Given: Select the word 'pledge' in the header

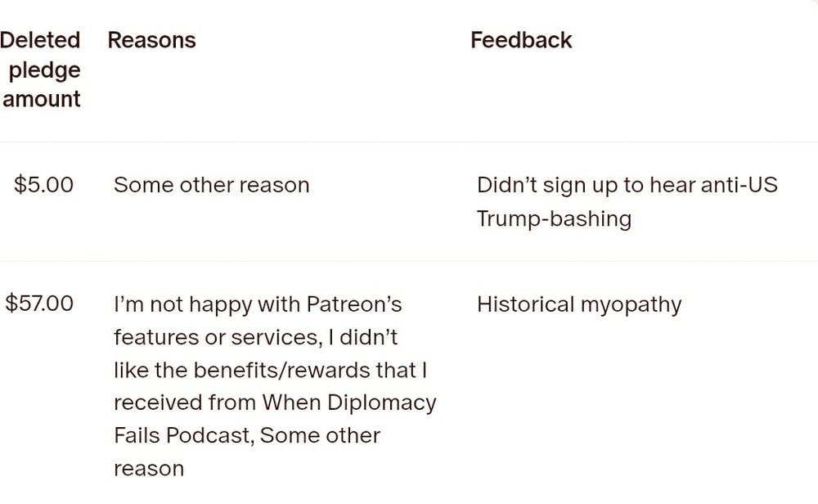Looking at the screenshot, I should click(x=44, y=70).
